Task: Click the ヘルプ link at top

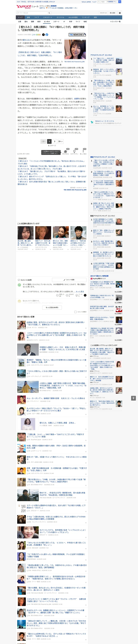Action: (94, 2)
